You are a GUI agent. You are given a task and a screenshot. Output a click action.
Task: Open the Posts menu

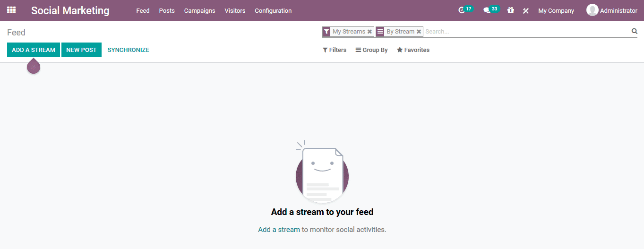coord(167,10)
